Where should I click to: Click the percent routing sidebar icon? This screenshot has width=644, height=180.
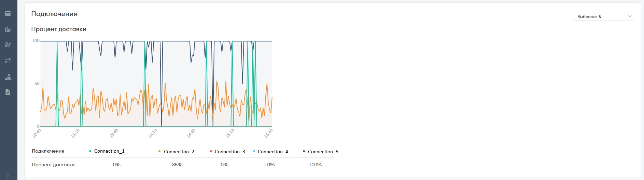[8, 45]
